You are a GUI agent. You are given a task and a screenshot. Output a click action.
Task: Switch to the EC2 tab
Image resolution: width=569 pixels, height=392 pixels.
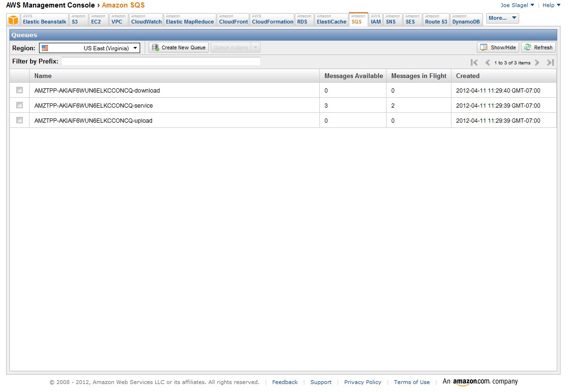pyautogui.click(x=99, y=20)
